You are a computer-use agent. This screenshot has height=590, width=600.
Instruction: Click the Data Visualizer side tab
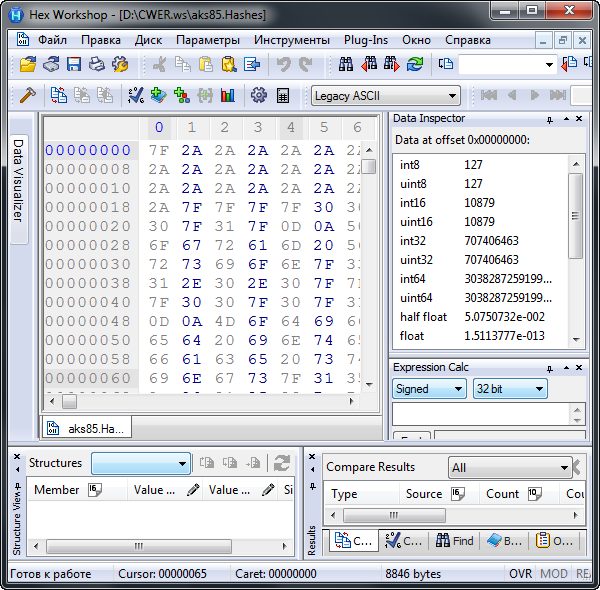18,181
